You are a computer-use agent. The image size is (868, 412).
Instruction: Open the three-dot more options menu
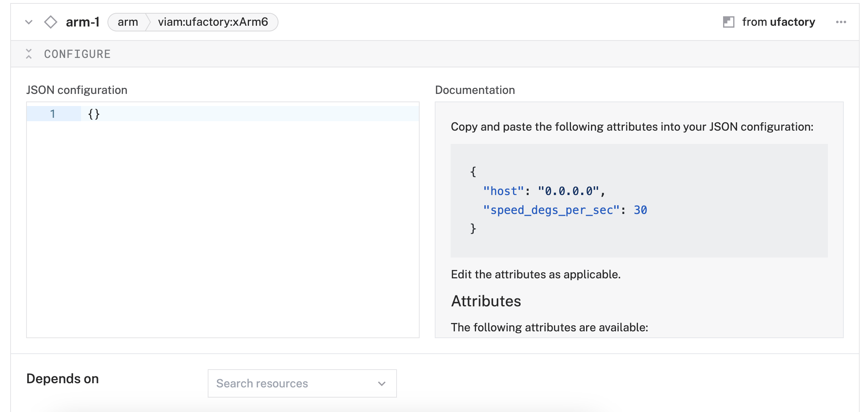[841, 22]
